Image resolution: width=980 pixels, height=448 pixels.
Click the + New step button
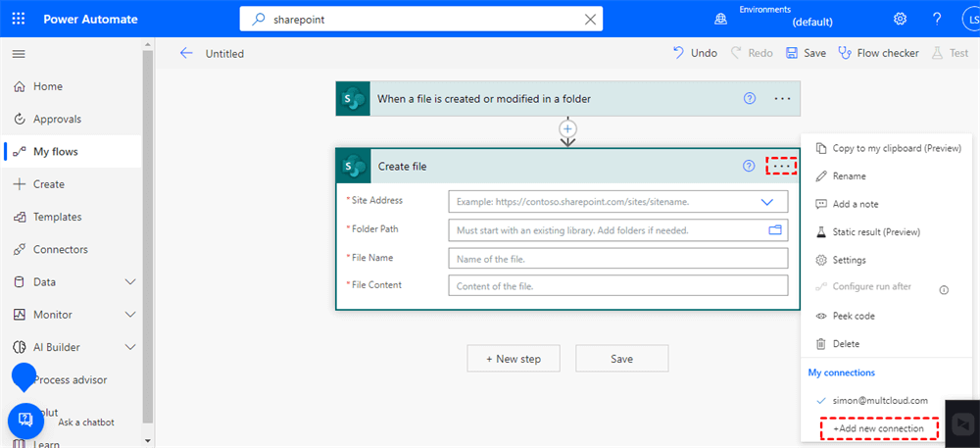pos(514,359)
